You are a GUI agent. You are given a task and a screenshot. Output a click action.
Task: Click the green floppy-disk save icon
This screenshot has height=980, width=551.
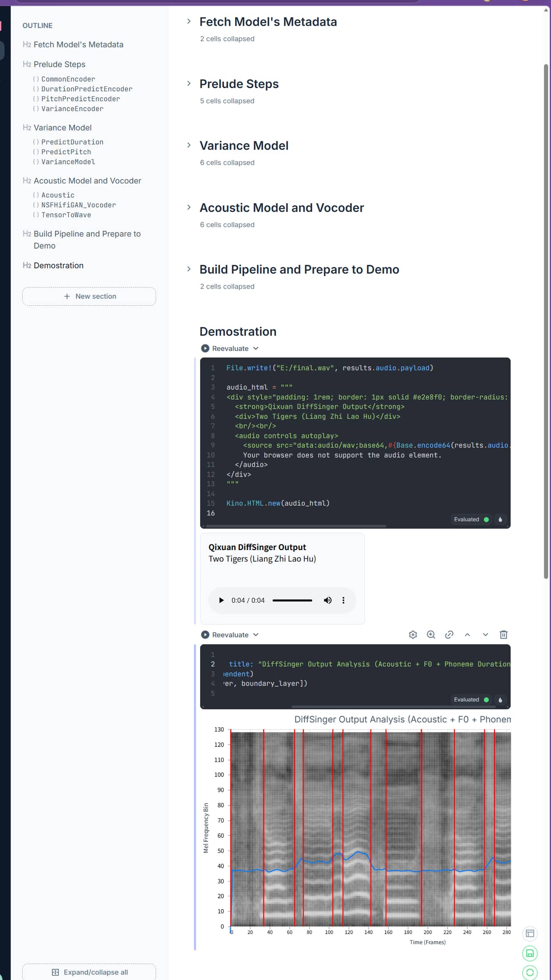pos(529,953)
